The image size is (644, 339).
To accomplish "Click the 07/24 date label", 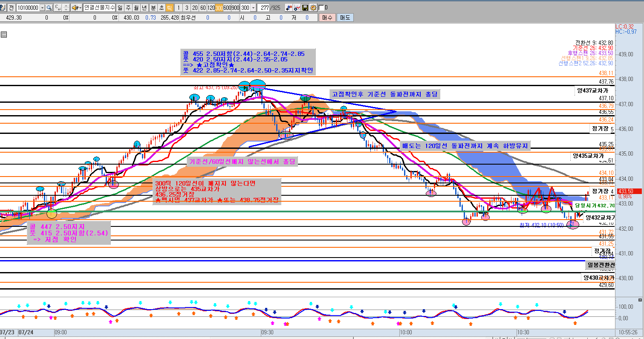I will [x=25, y=332].
